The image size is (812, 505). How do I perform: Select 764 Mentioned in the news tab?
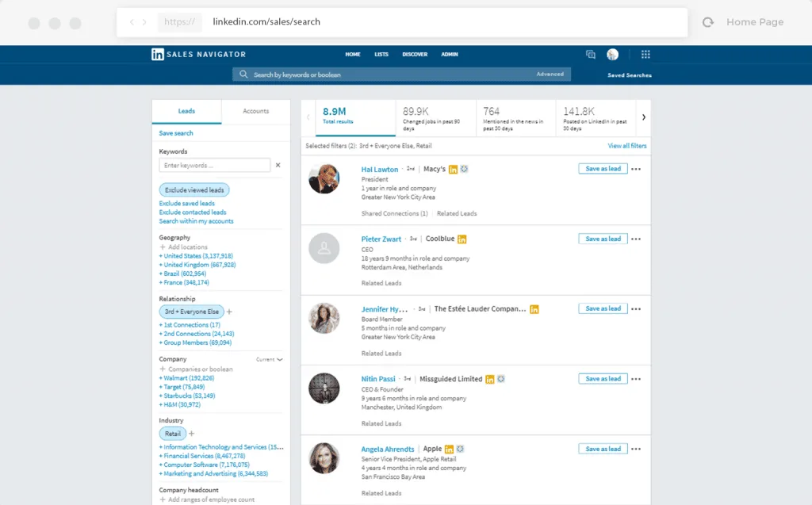tap(515, 117)
